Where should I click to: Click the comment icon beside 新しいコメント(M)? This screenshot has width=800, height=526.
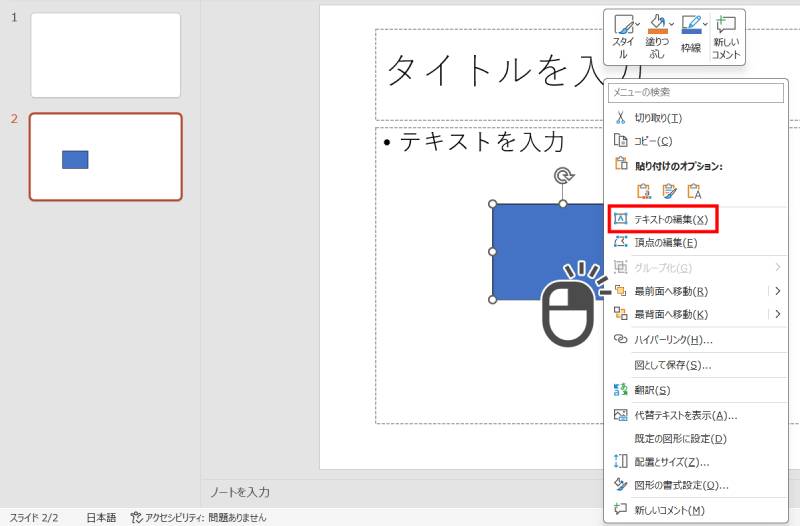pyautogui.click(x=620, y=509)
